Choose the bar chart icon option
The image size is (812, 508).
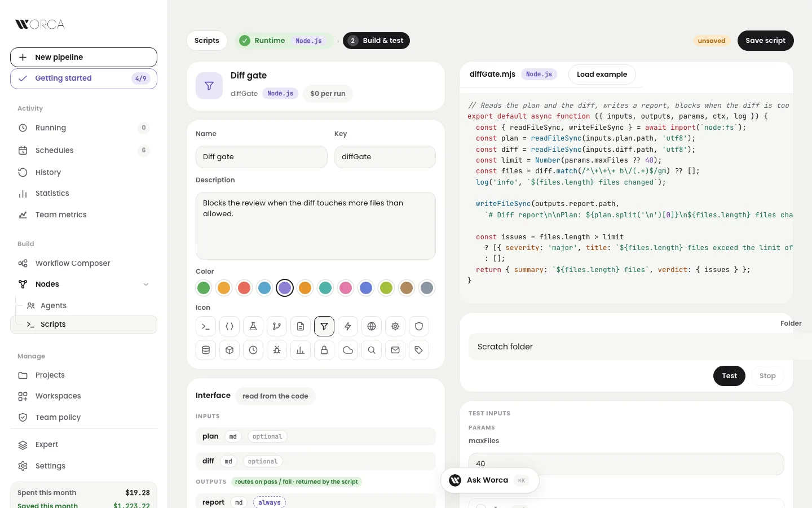click(301, 350)
